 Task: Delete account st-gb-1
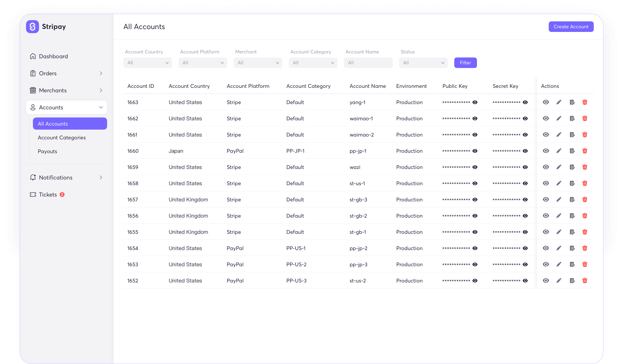pyautogui.click(x=585, y=232)
